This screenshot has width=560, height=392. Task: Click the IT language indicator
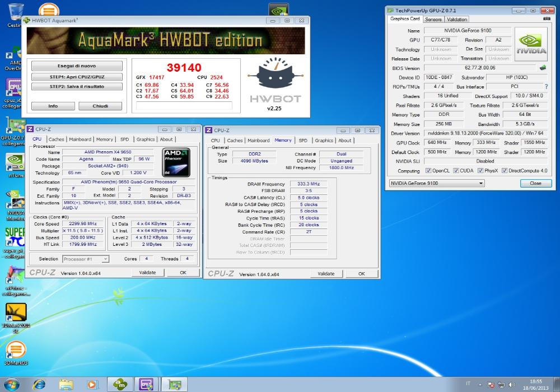(x=468, y=384)
